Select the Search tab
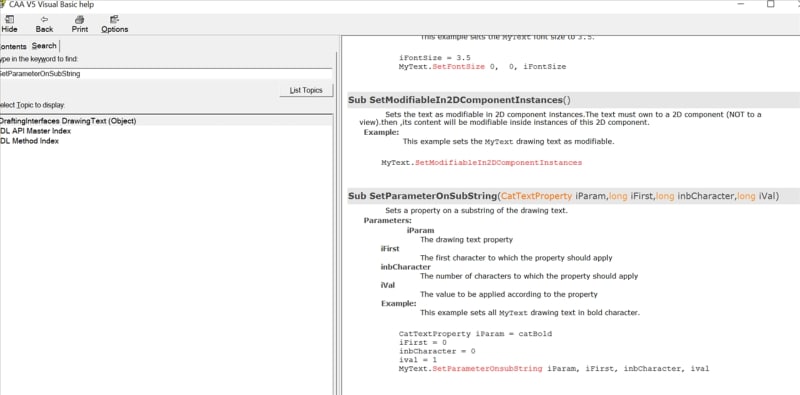The height and width of the screenshot is (395, 800). (44, 45)
